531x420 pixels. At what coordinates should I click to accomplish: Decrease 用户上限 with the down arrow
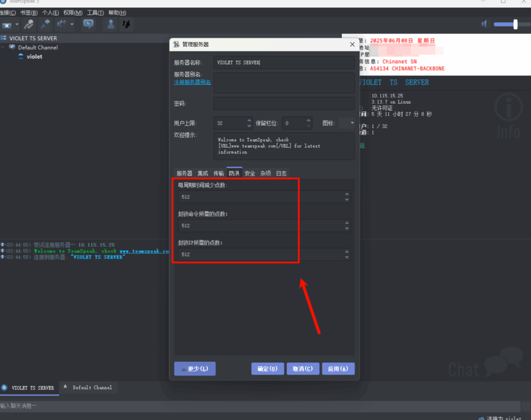[x=249, y=126]
